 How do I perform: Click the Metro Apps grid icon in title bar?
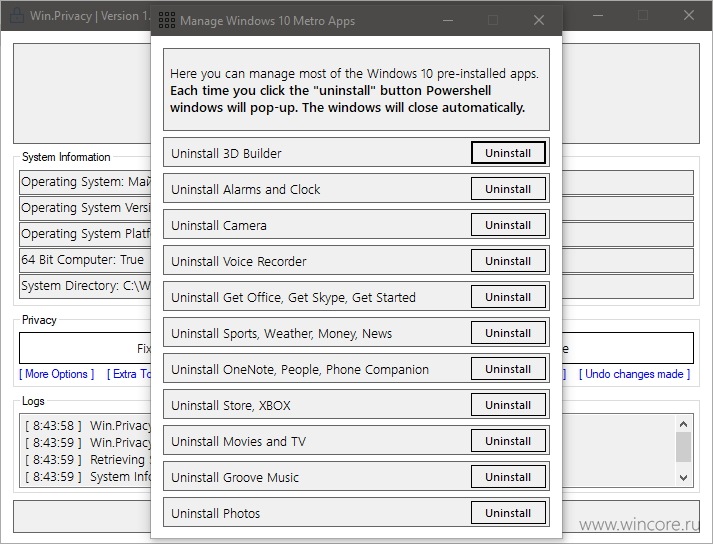pos(166,20)
